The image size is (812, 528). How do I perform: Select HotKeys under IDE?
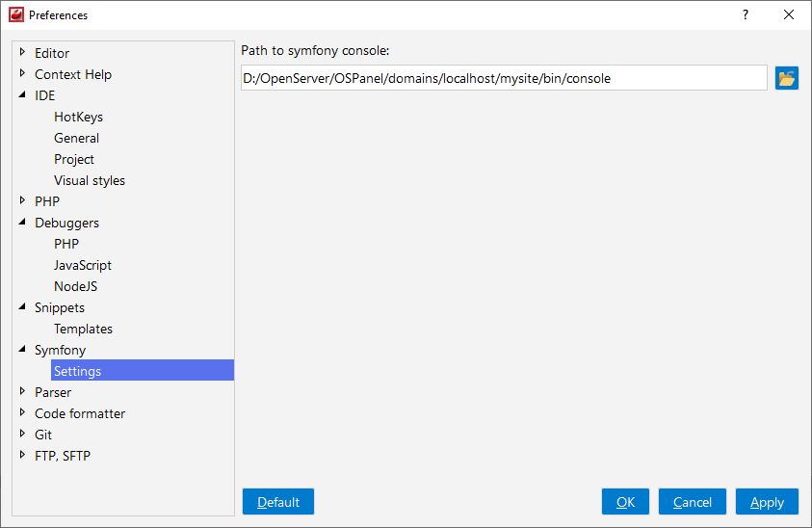(78, 118)
